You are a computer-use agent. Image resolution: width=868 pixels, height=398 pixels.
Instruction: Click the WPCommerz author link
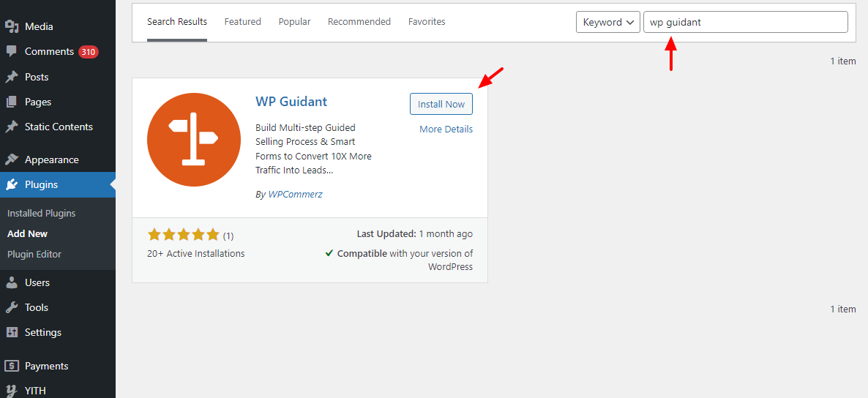(x=295, y=195)
